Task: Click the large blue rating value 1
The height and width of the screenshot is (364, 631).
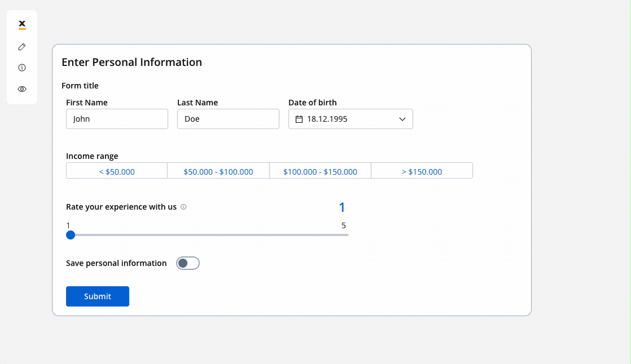Action: pos(342,207)
